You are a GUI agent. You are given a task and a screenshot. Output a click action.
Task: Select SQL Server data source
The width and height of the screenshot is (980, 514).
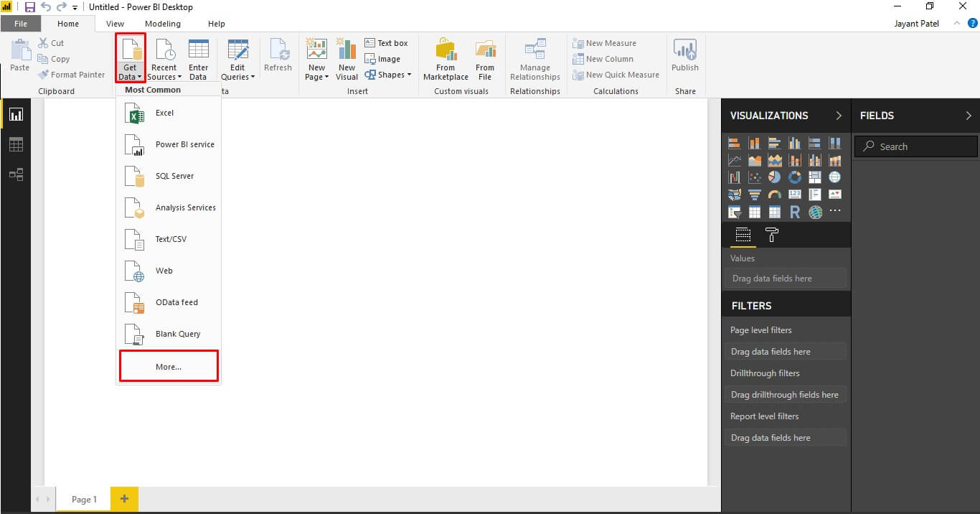coord(169,176)
